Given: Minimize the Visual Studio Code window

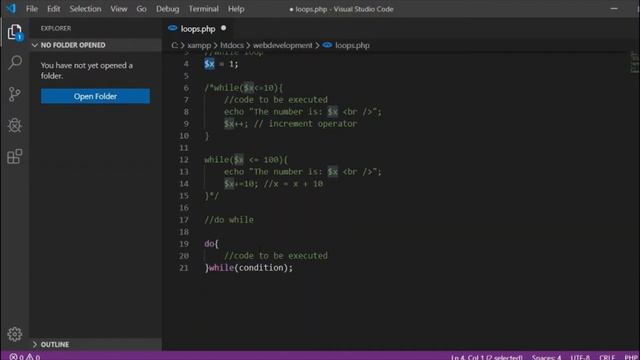Looking at the screenshot, I should [x=614, y=9].
